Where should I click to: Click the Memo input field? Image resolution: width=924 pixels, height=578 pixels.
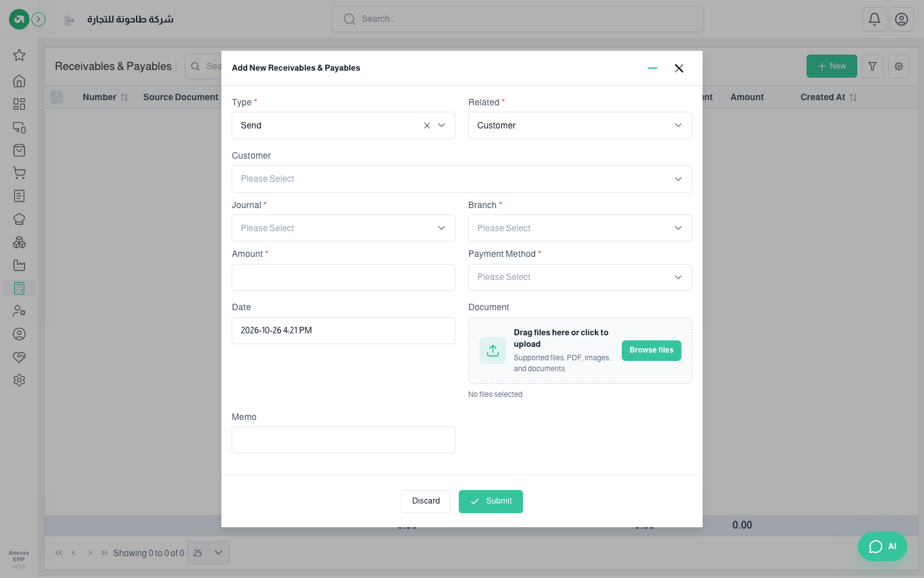point(343,440)
